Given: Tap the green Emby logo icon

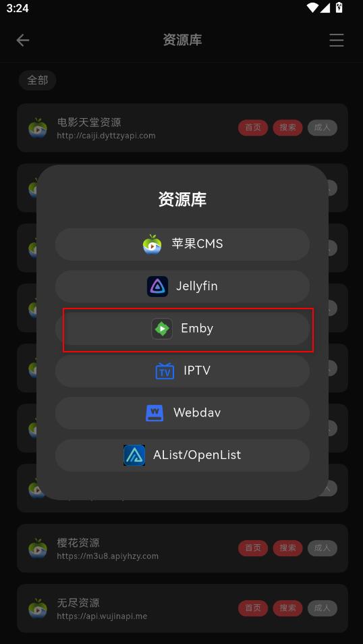Looking at the screenshot, I should coord(162,329).
